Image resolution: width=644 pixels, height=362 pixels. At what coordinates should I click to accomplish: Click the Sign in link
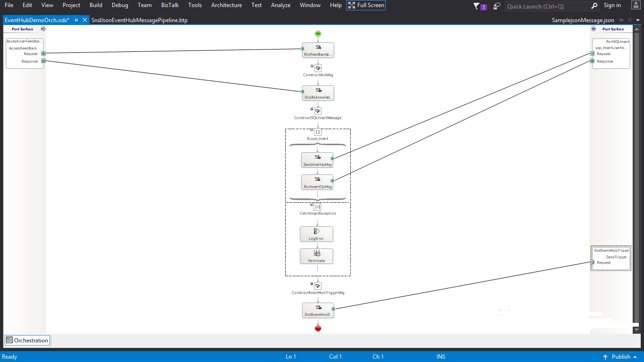point(612,5)
